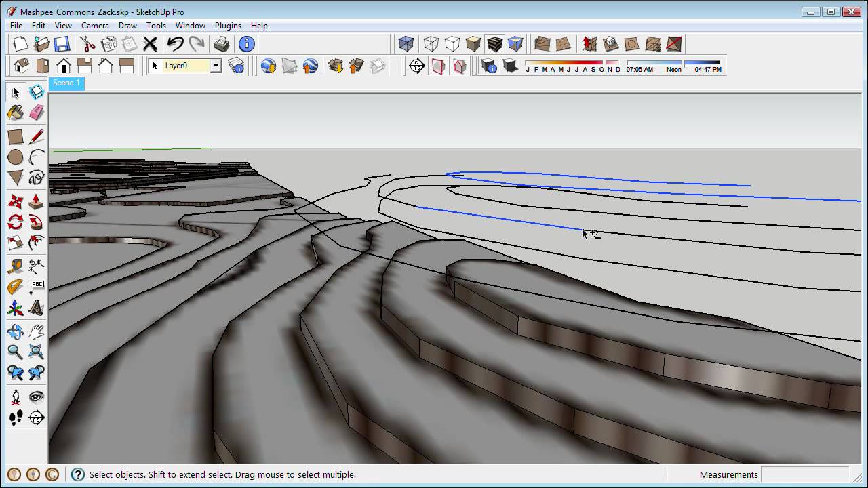The width and height of the screenshot is (868, 488).
Task: Click the Sandbox Smoove tool
Action: [x=589, y=44]
